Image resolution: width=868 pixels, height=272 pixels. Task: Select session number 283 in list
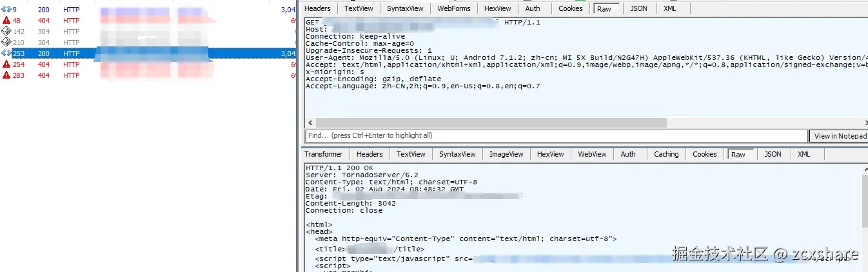[x=19, y=75]
